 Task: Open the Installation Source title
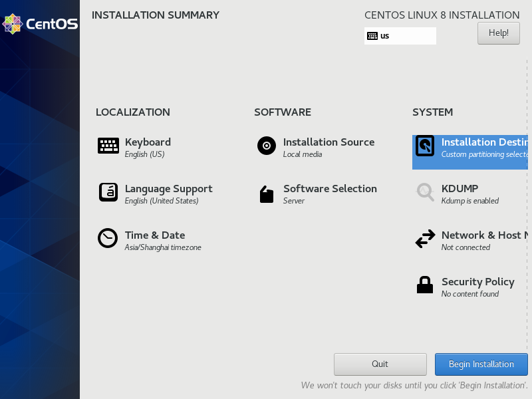(329, 142)
